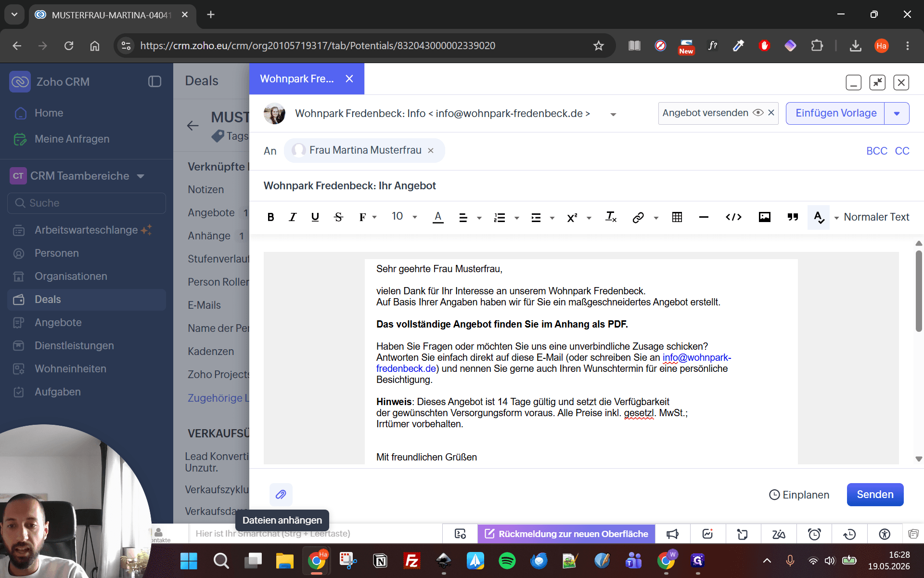Edit the email subject field
This screenshot has height=578, width=924.
586,186
